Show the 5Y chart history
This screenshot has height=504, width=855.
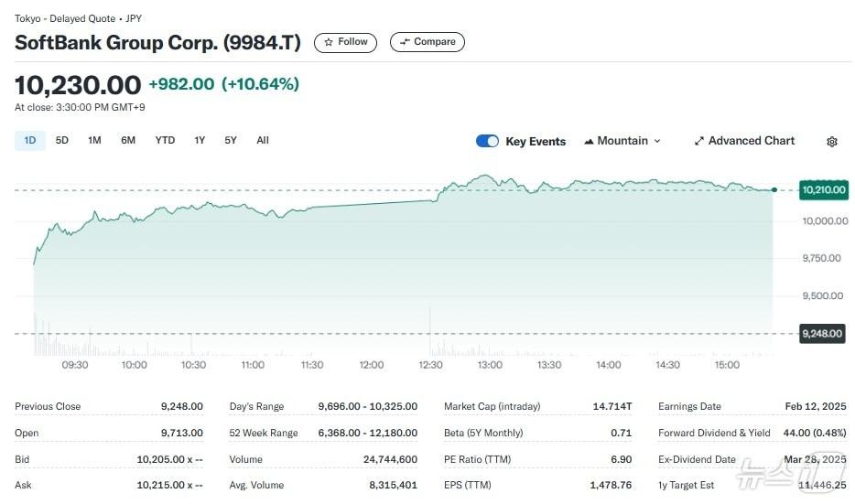[231, 140]
